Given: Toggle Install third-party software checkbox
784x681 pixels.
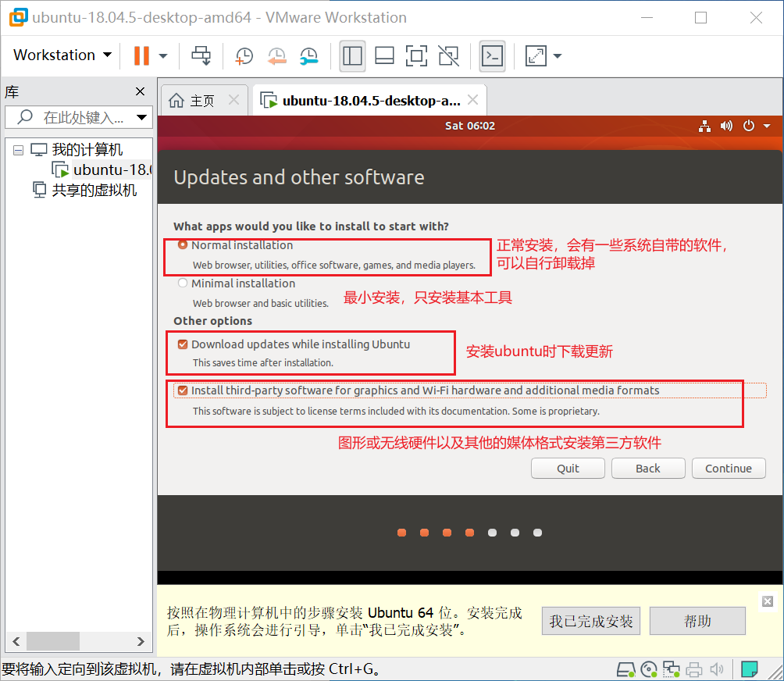Looking at the screenshot, I should coord(183,390).
